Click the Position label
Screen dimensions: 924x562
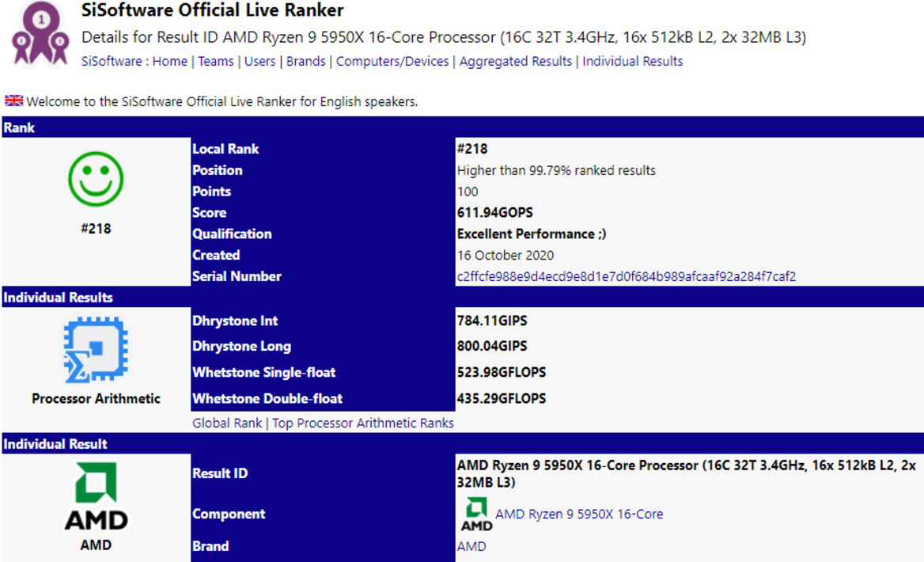pos(218,170)
